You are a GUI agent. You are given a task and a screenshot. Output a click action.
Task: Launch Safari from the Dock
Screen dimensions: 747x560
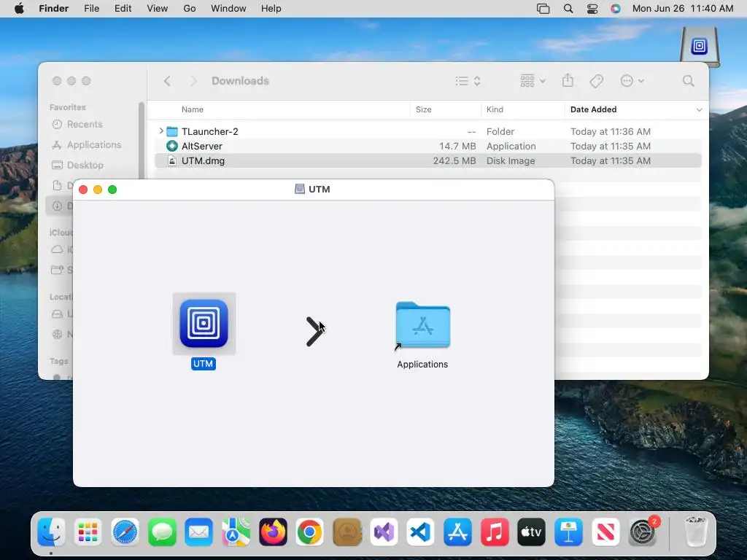125,532
